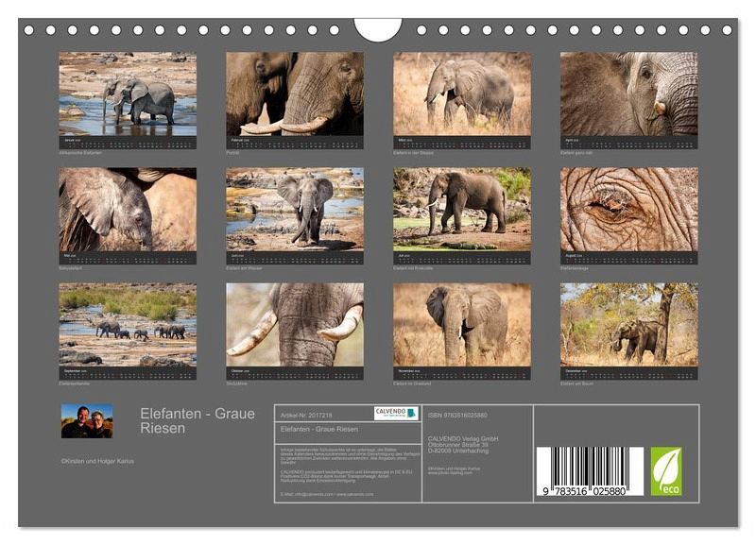The width and height of the screenshot is (756, 545).
Task: Select the January photo of two elephants in water
Action: 128,94
